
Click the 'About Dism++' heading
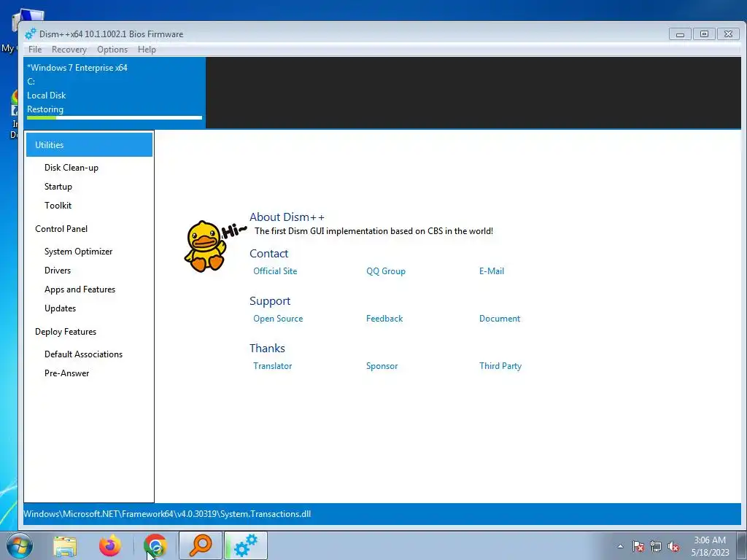pos(287,217)
